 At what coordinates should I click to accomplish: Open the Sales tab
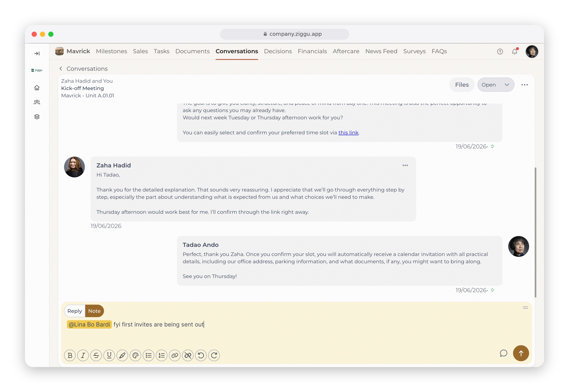pyautogui.click(x=140, y=51)
